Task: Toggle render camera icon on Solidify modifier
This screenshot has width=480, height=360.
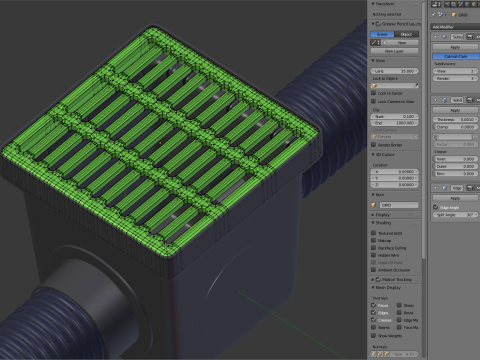Action: [x=470, y=100]
